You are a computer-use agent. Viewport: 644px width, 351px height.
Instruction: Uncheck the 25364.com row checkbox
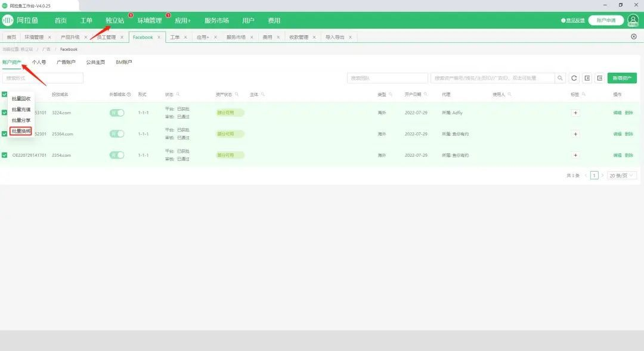pyautogui.click(x=5, y=134)
